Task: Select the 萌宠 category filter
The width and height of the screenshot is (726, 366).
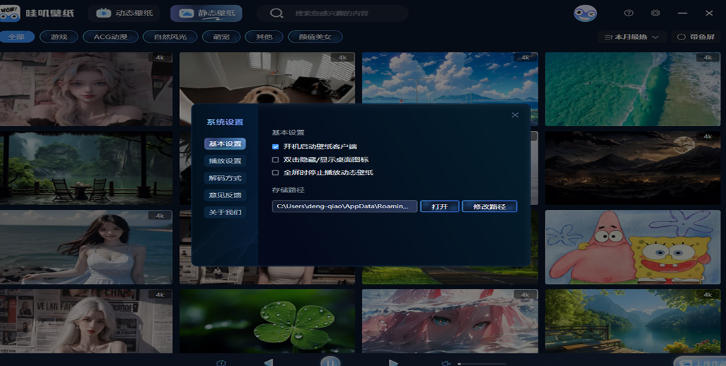Action: [221, 37]
